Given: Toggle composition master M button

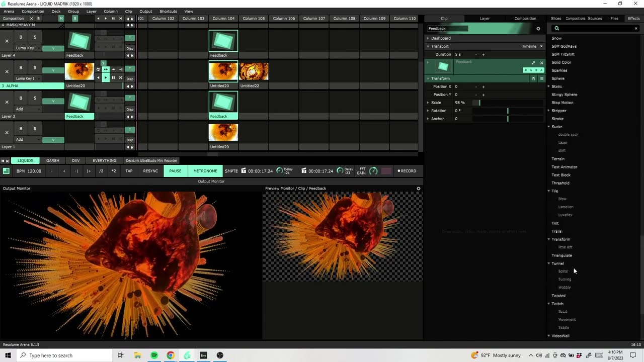Looking at the screenshot, I should tap(61, 19).
